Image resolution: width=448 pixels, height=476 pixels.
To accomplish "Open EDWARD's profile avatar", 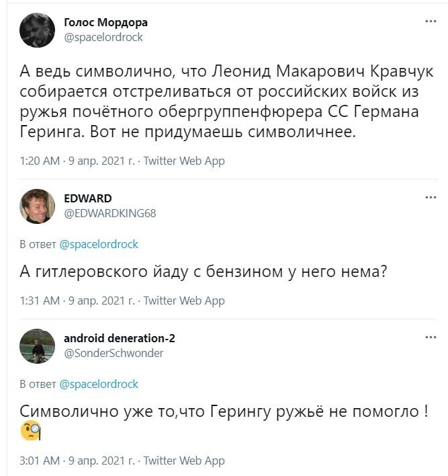I will [x=37, y=206].
